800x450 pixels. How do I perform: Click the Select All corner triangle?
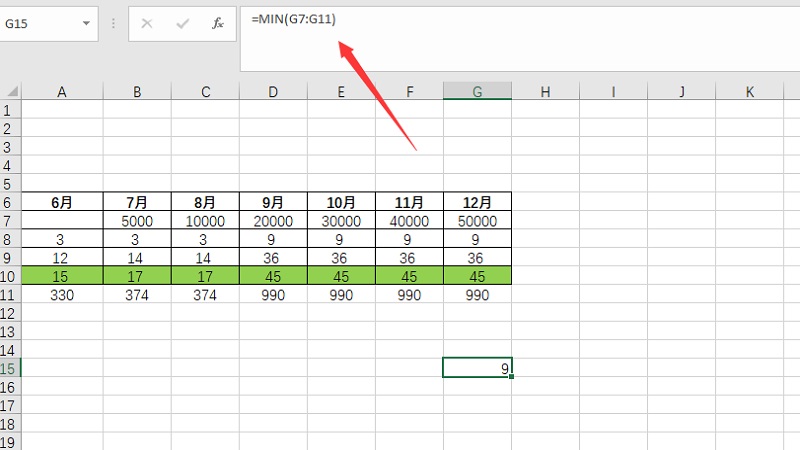(x=10, y=92)
